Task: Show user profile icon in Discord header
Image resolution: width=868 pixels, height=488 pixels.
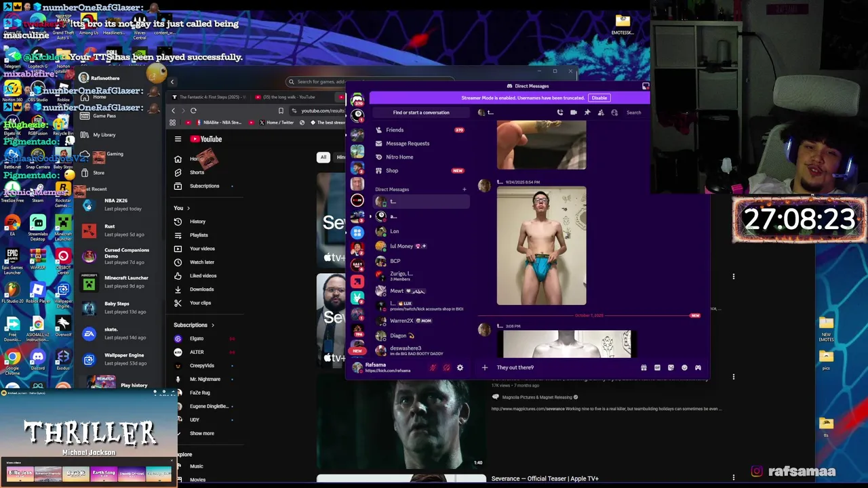Action: click(614, 113)
